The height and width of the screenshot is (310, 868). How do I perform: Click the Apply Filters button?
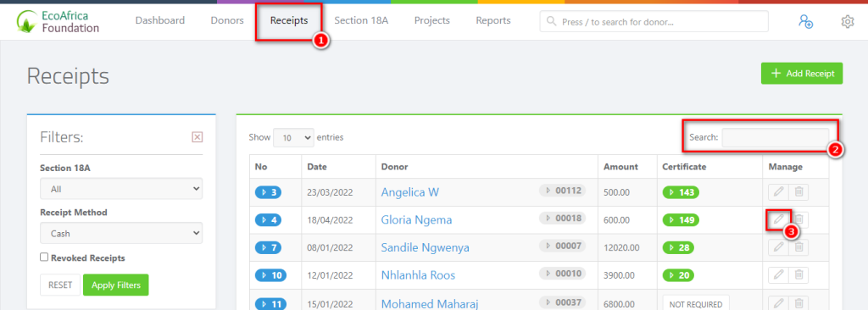(115, 285)
